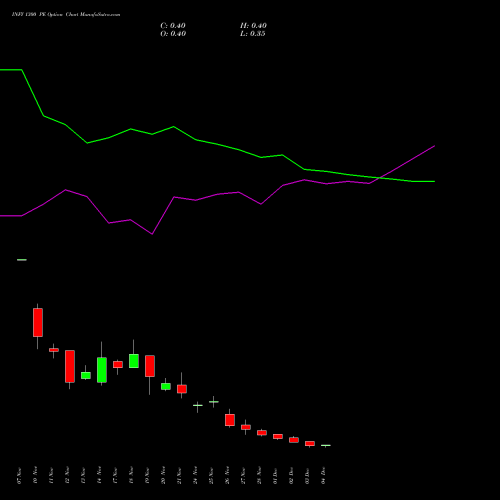Select the 17 Nov date label
The height and width of the screenshot is (500, 500).
click(115, 476)
